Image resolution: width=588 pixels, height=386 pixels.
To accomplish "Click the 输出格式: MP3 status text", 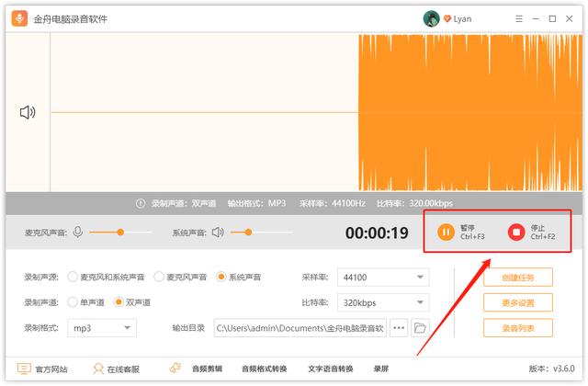I will click(256, 203).
